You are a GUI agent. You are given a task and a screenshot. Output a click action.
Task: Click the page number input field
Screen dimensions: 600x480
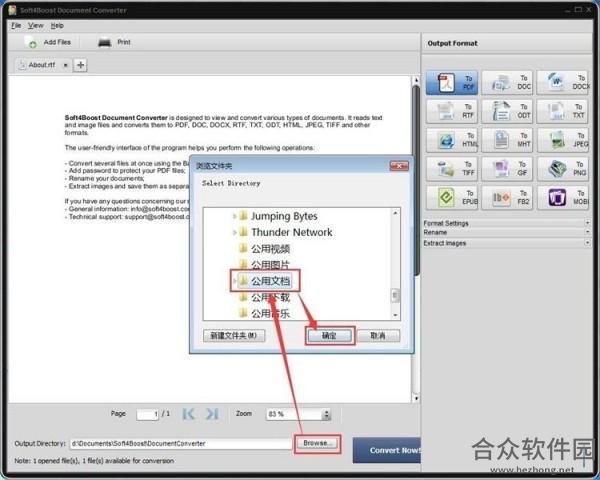[x=147, y=414]
